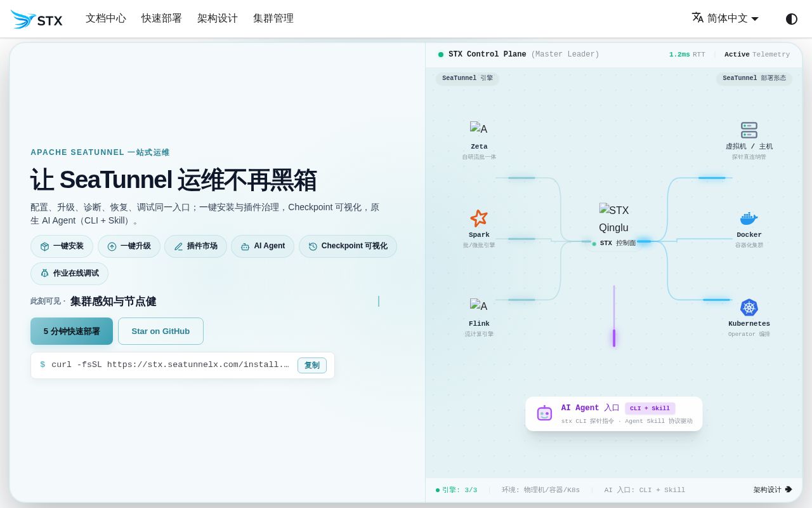The height and width of the screenshot is (508, 812).
Task: Go to 架构设计 in navbar
Action: click(x=218, y=18)
